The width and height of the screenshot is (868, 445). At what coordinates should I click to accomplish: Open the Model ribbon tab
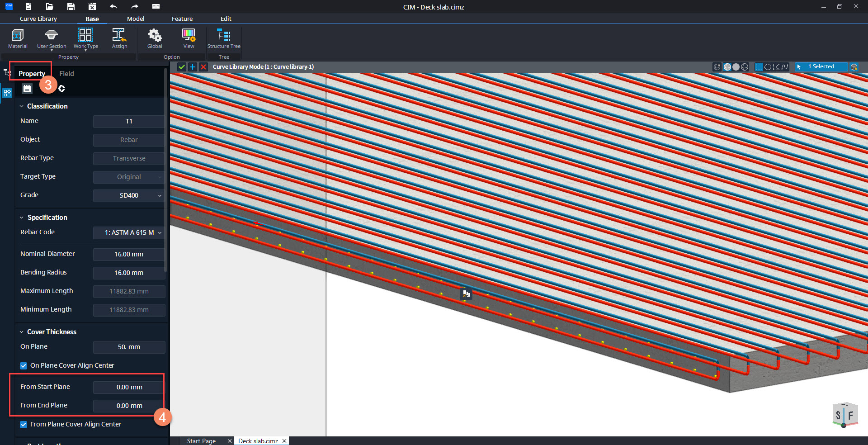136,19
